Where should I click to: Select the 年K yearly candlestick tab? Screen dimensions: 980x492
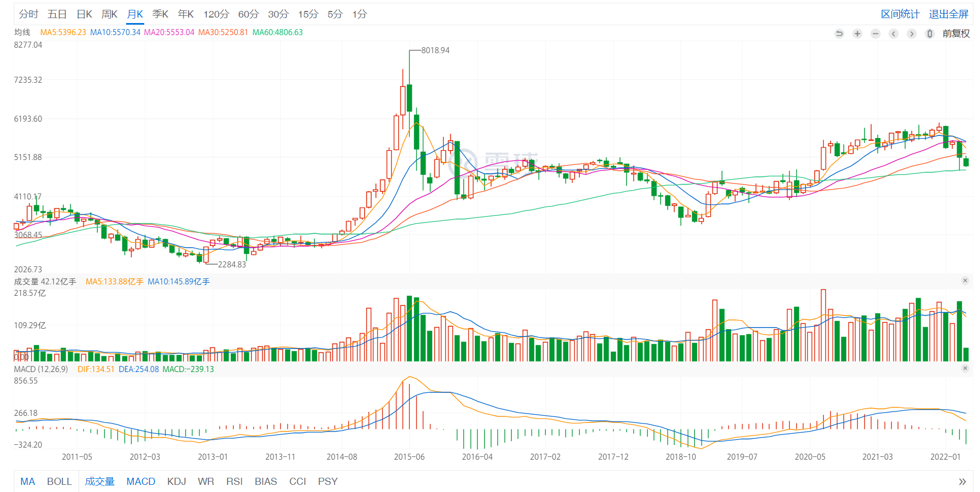186,14
